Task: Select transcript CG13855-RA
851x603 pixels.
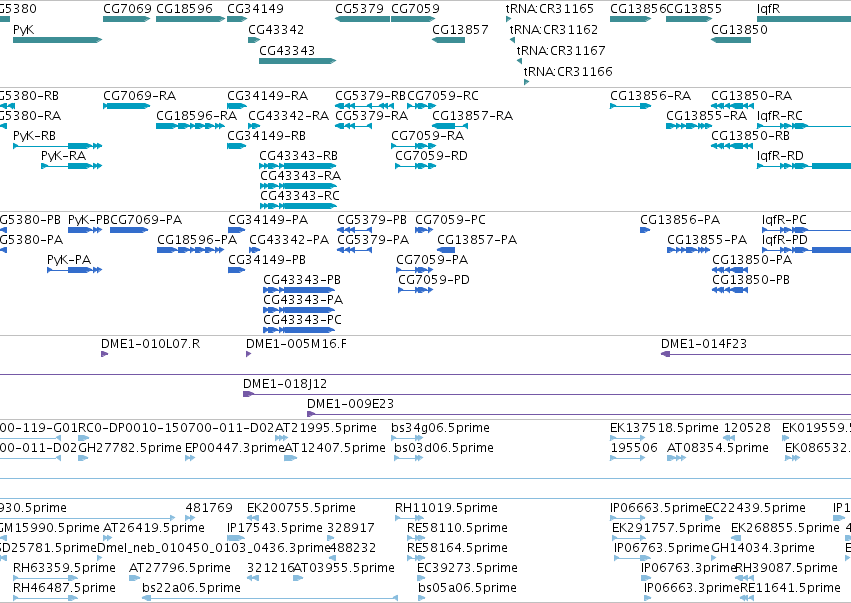Action: point(689,126)
